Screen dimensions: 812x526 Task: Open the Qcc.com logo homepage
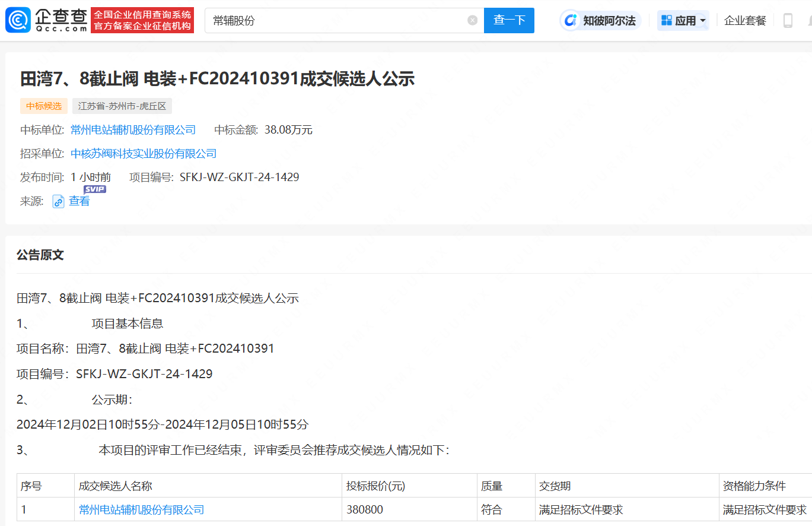tap(46, 20)
